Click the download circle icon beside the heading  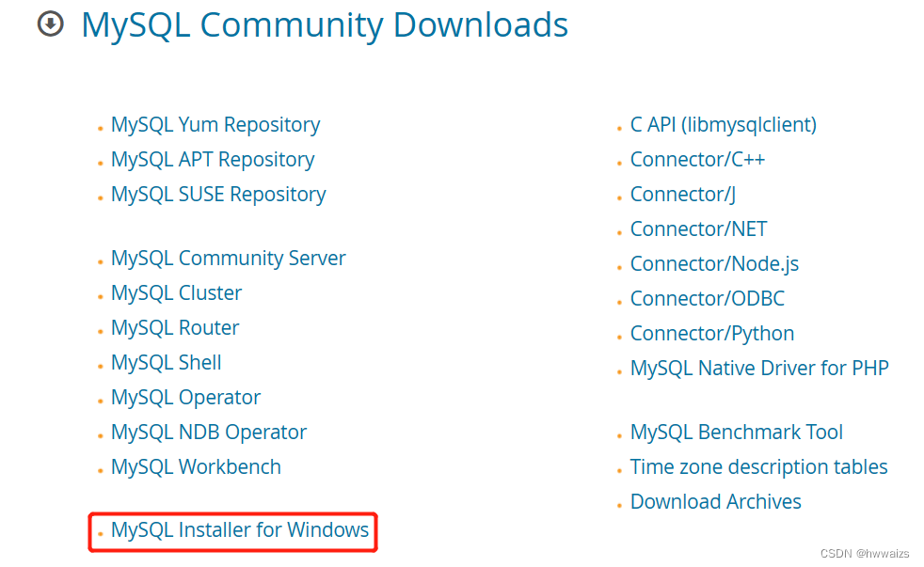(x=51, y=24)
